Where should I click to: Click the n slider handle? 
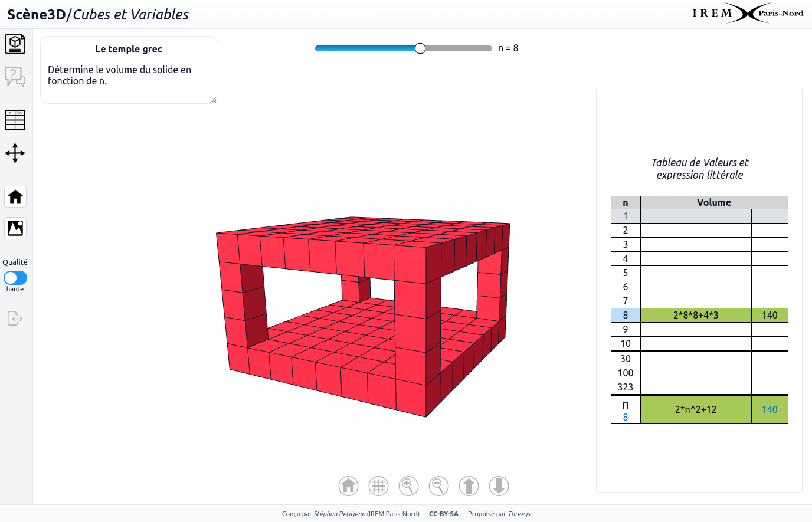(420, 48)
